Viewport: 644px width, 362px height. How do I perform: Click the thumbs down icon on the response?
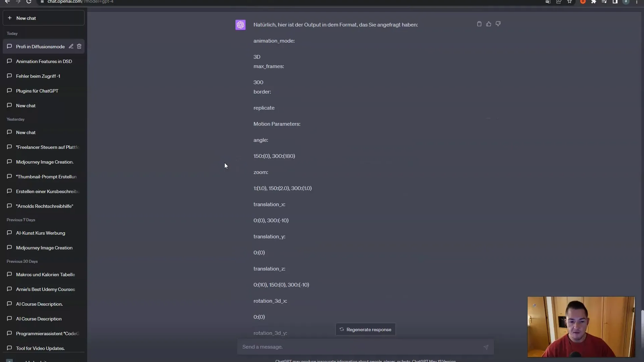498,24
